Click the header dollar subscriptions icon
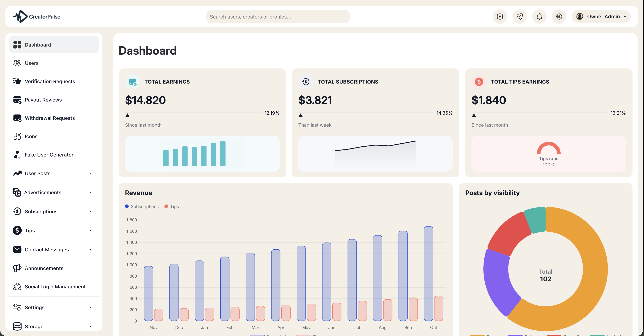644x336 pixels. click(559, 17)
